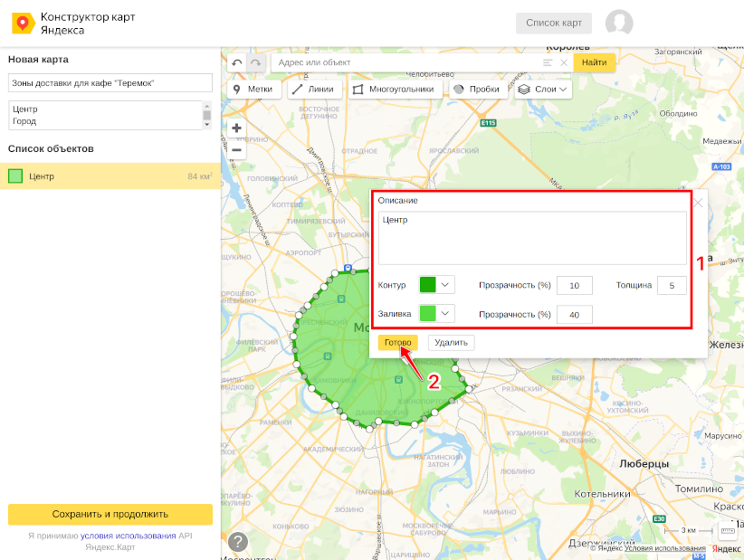Click Сохранить и продолжить button
This screenshot has width=744, height=560.
(110, 514)
